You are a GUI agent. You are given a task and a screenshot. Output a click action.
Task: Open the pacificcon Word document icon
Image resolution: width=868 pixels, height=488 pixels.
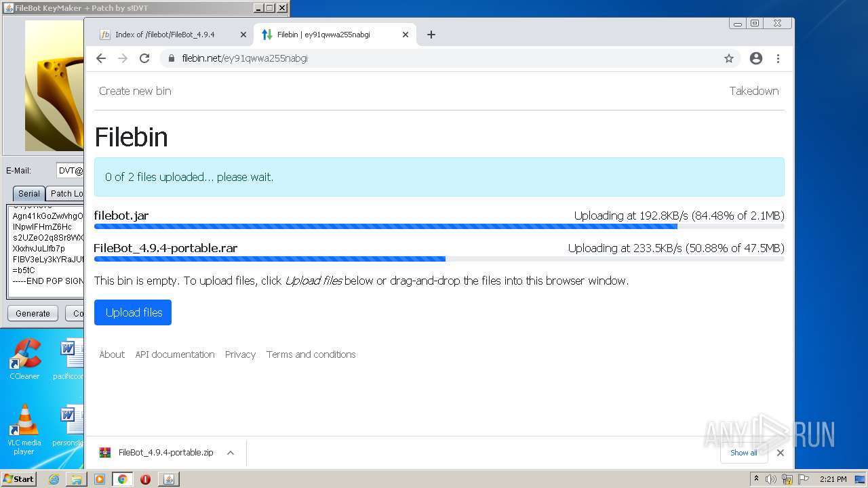pyautogui.click(x=69, y=359)
